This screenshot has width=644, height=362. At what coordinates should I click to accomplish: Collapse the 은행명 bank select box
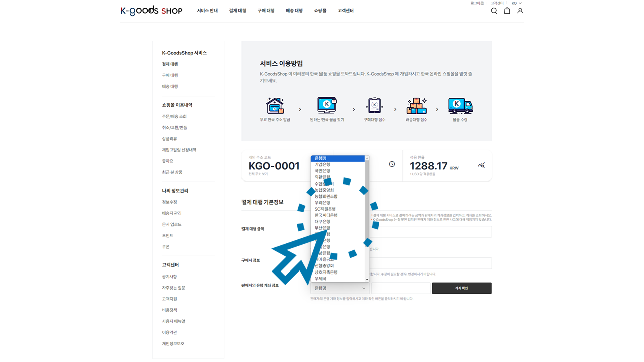340,288
